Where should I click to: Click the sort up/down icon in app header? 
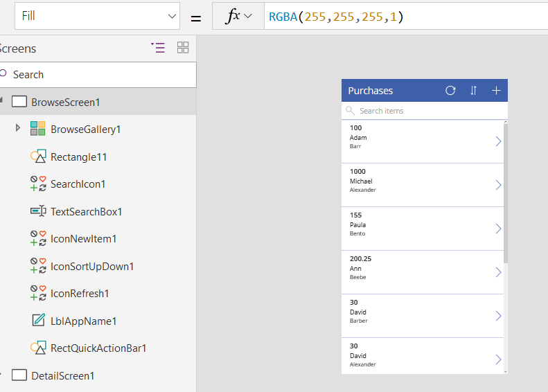474,91
